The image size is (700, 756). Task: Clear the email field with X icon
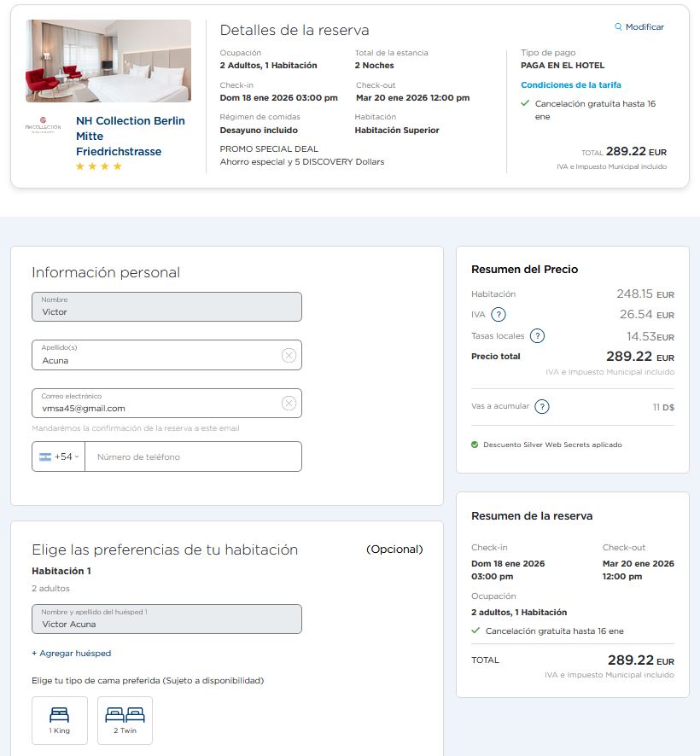pos(289,404)
